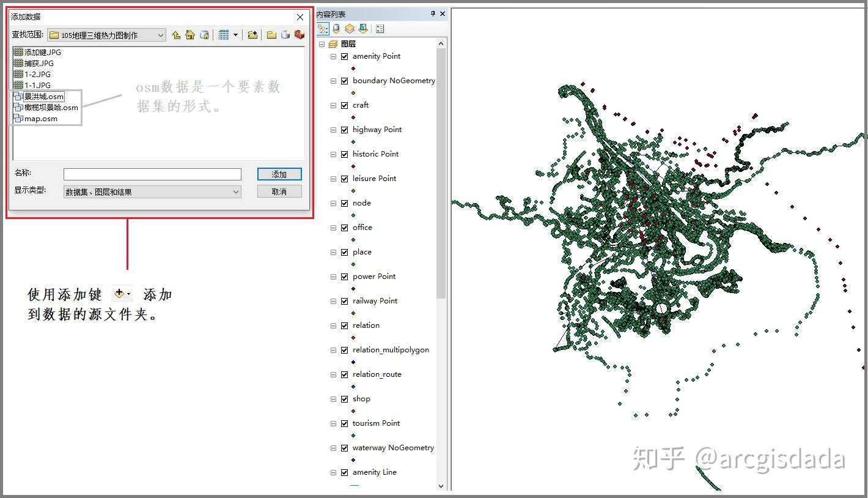Click the green point symbol under node layer

[353, 215]
